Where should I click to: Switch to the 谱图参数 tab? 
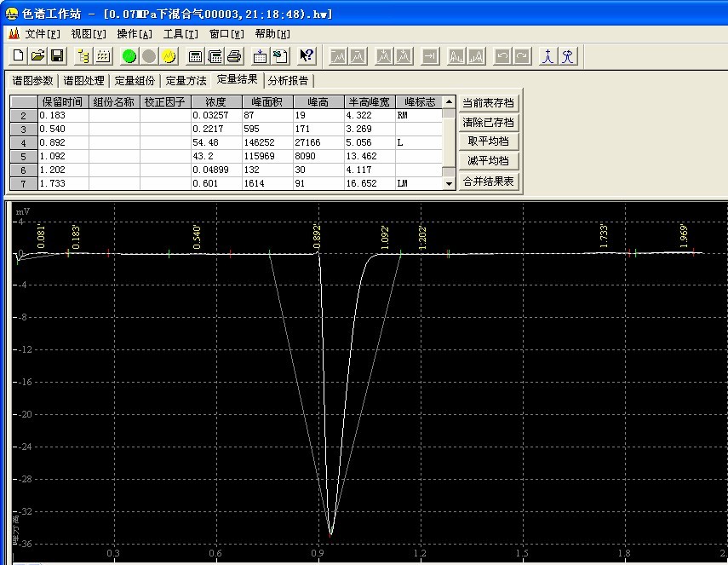pyautogui.click(x=33, y=81)
